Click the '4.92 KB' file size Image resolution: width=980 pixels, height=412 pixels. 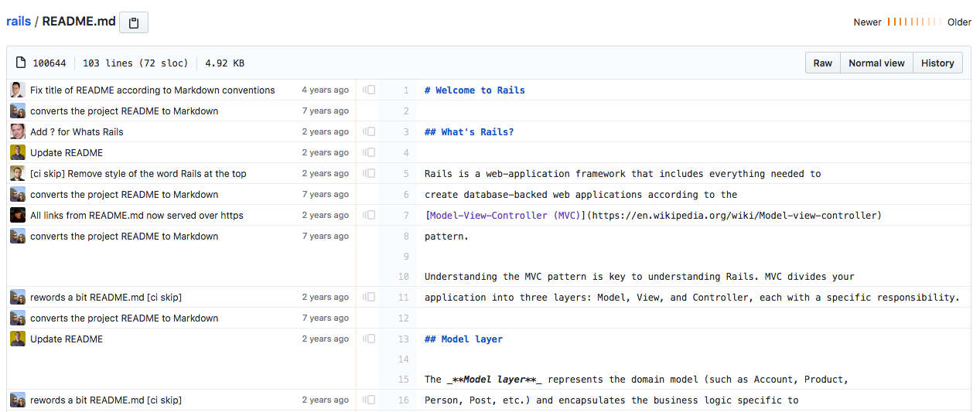tap(225, 63)
